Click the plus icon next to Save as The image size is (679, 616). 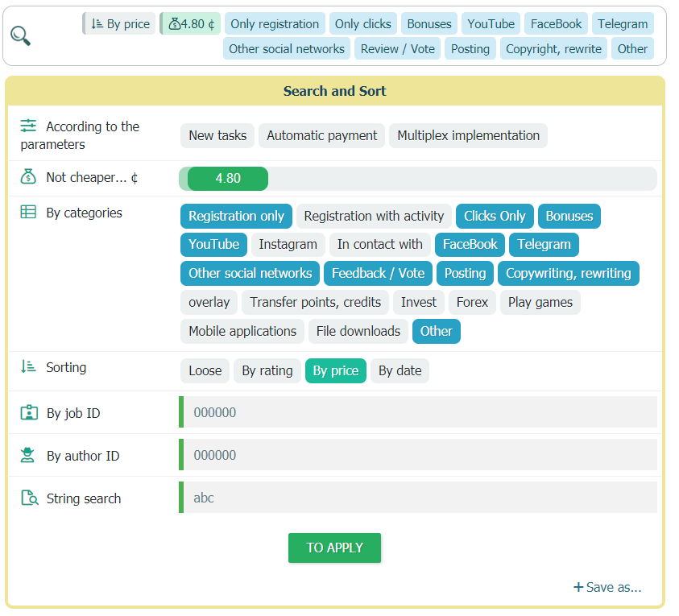[x=578, y=588]
